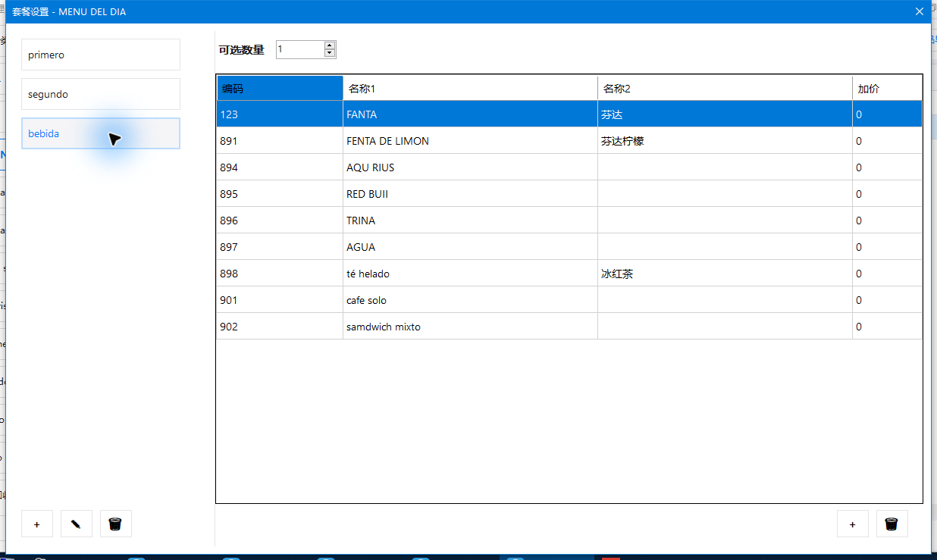The image size is (937, 560).
Task: Click code cell 897
Action: [x=280, y=247]
